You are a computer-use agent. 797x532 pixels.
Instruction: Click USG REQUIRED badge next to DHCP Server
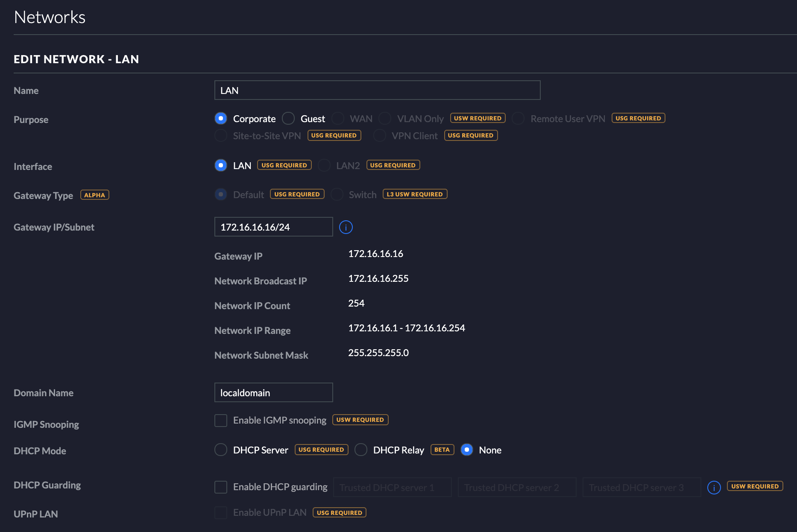321,450
